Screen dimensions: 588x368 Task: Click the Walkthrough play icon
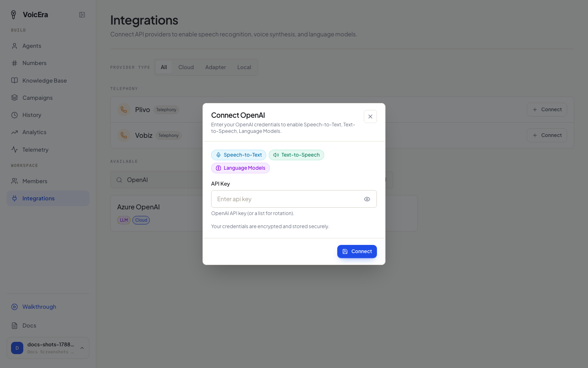coord(14,307)
